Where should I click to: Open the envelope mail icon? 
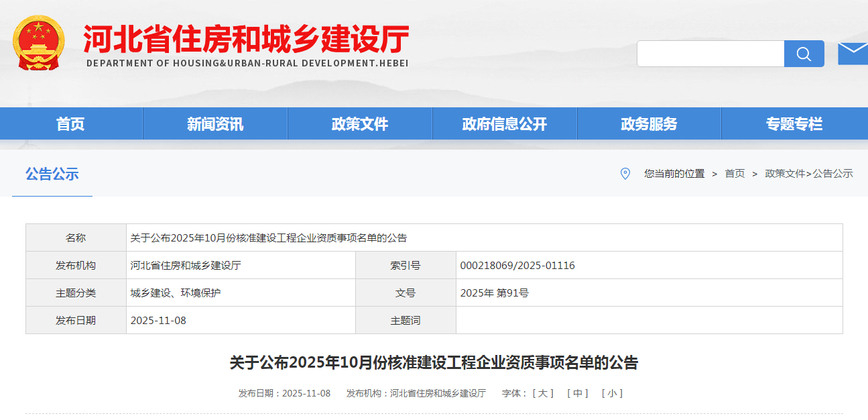coord(853,53)
